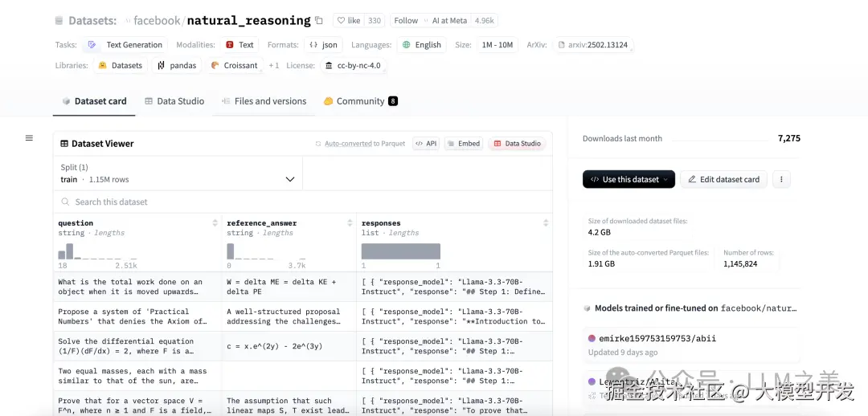Open the 'The assumption that such' answer cell

[x=289, y=405]
